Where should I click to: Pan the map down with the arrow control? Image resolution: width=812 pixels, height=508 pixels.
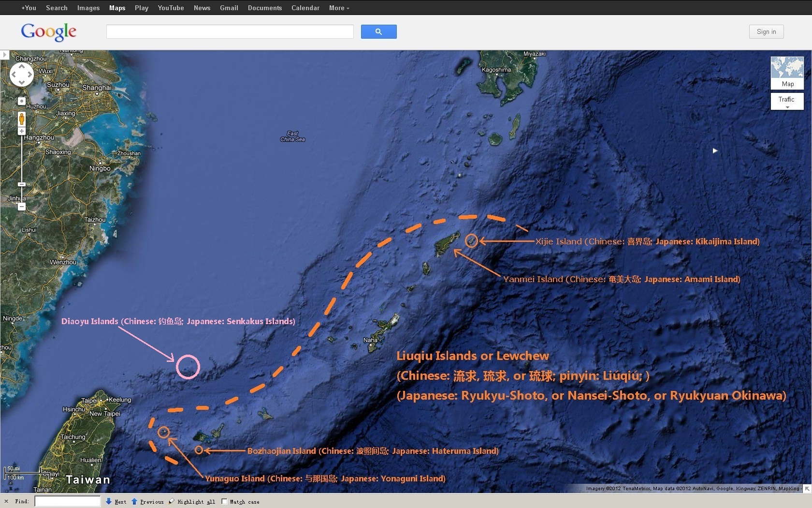tap(22, 83)
